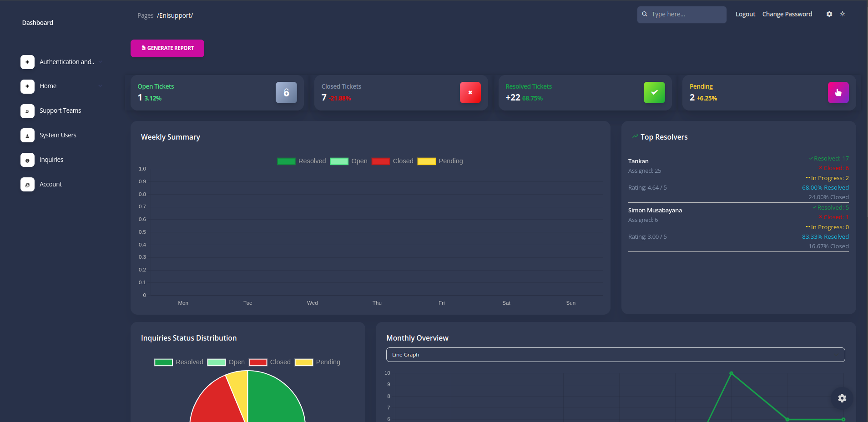Screen dimensions: 868x422
Task: Hide Pending series in Weekly Summary legend
Action: [x=440, y=161]
